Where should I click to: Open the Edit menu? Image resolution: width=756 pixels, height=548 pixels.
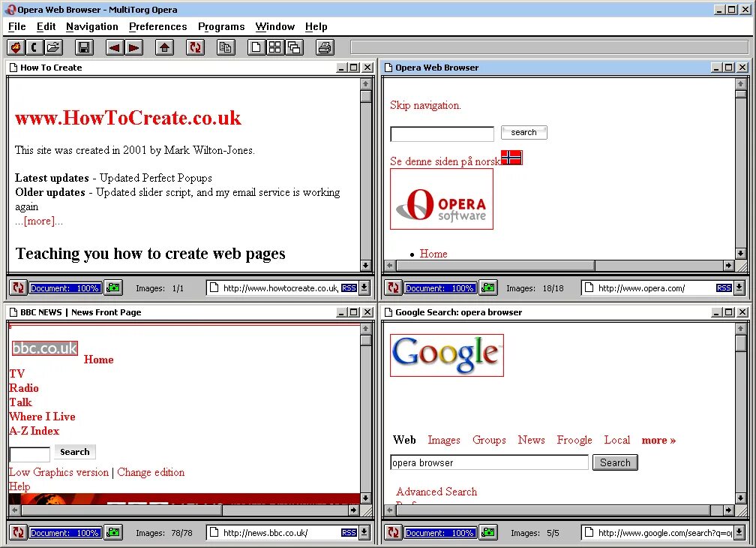[46, 26]
